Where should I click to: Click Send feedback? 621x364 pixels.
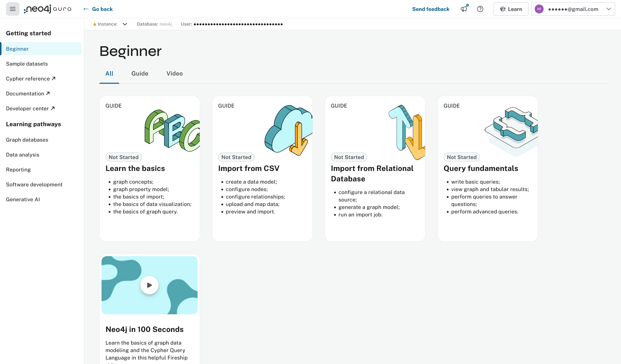[431, 9]
